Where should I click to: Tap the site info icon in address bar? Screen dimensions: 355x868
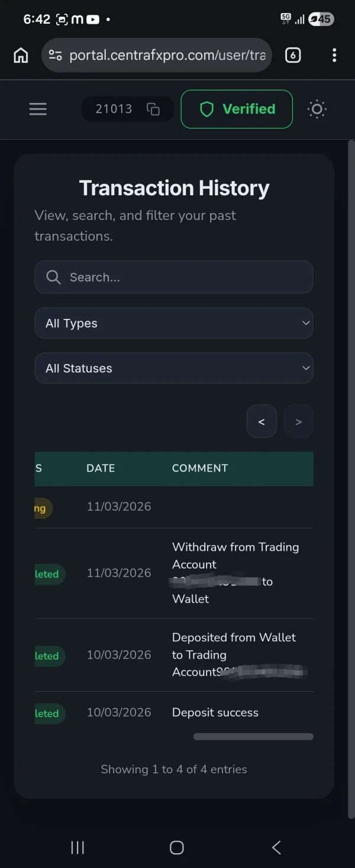[56, 56]
